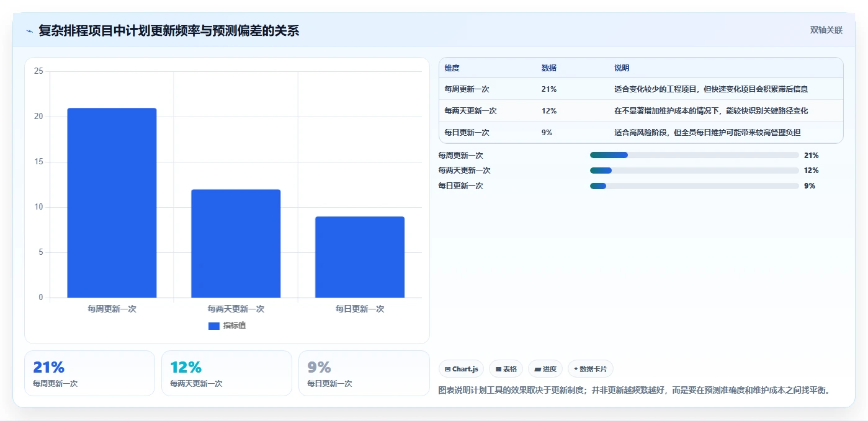Click the 维度 column header

pyautogui.click(x=452, y=68)
